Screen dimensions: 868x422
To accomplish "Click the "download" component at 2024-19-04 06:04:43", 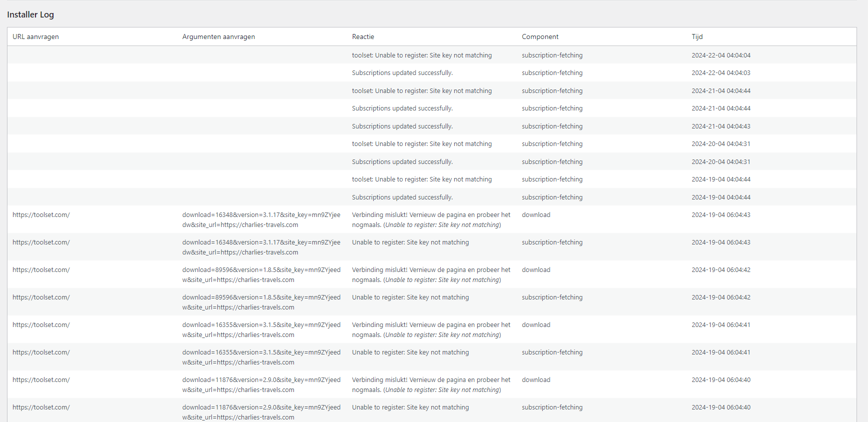I will [x=536, y=215].
